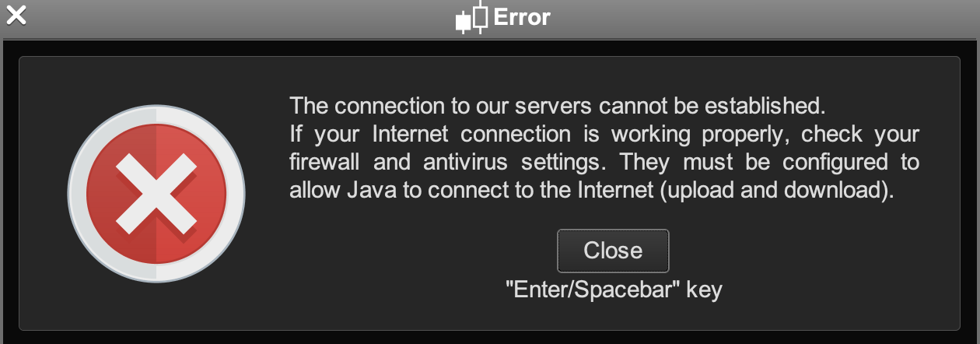Click the line starting "firewall and antivirus settings"
The image size is (980, 344).
coord(604,163)
